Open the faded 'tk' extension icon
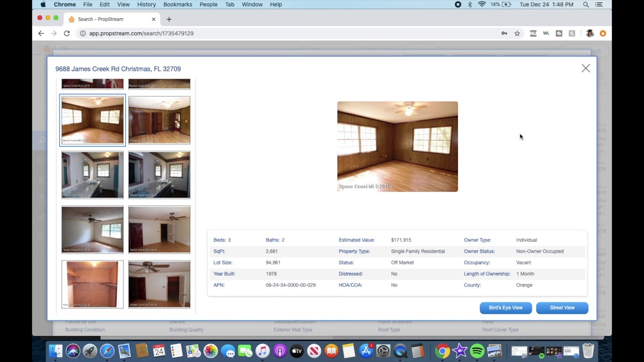The height and width of the screenshot is (362, 644). click(x=572, y=33)
